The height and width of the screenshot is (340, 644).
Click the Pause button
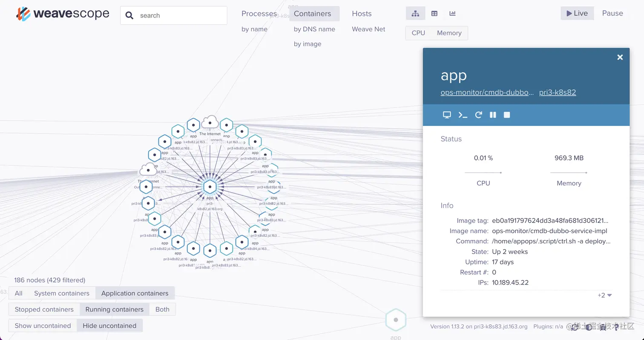click(x=612, y=13)
